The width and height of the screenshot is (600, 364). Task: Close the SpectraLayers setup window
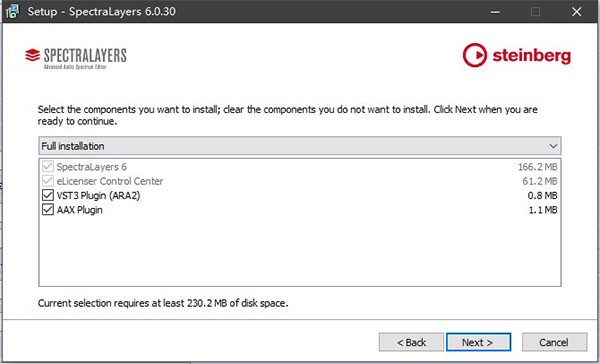click(x=577, y=11)
